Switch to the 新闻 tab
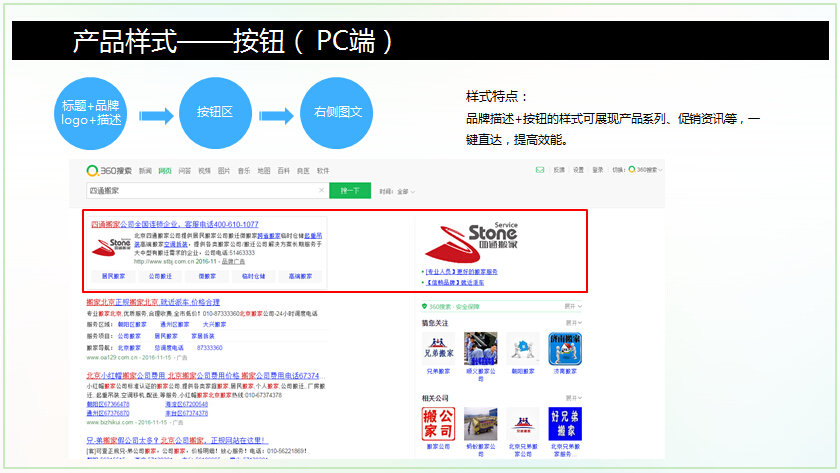 pos(146,171)
